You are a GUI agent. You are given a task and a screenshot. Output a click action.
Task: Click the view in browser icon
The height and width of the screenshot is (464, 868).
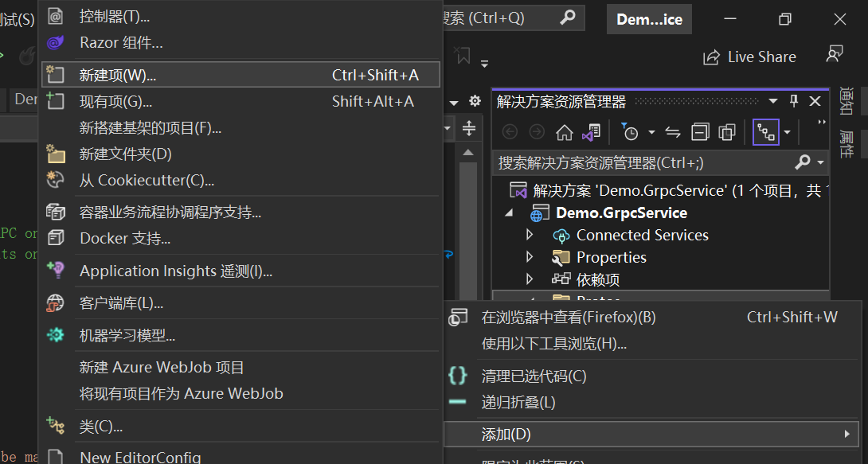[x=458, y=318]
